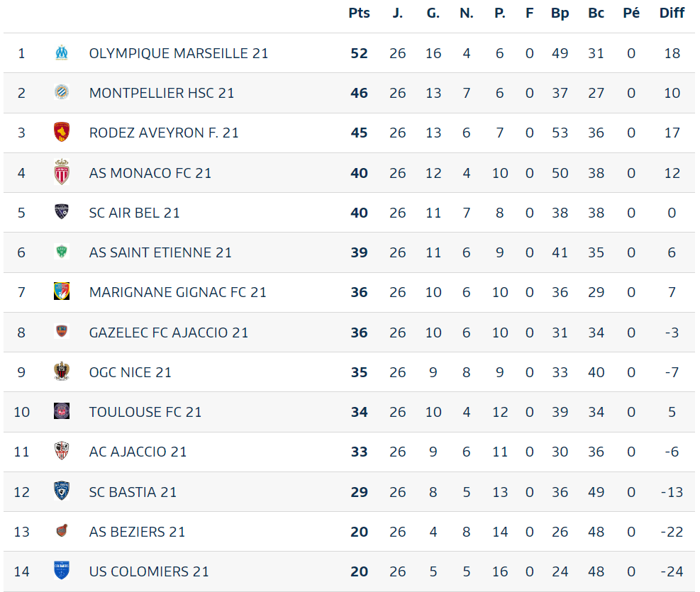Click the OGC Nice eagle crest
700x592 pixels.
[x=62, y=372]
